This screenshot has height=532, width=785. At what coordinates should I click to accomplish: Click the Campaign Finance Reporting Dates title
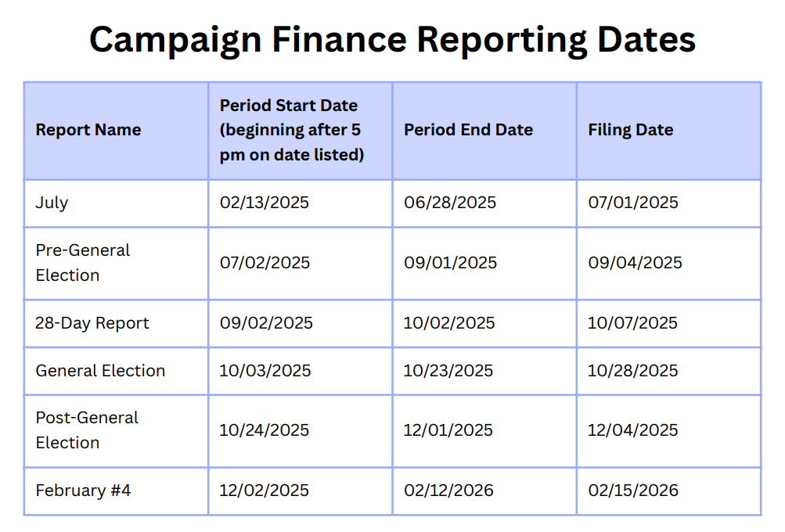[x=393, y=40]
